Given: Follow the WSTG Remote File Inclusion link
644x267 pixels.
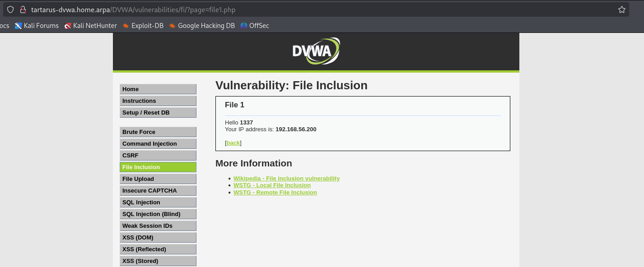Looking at the screenshot, I should pos(275,192).
